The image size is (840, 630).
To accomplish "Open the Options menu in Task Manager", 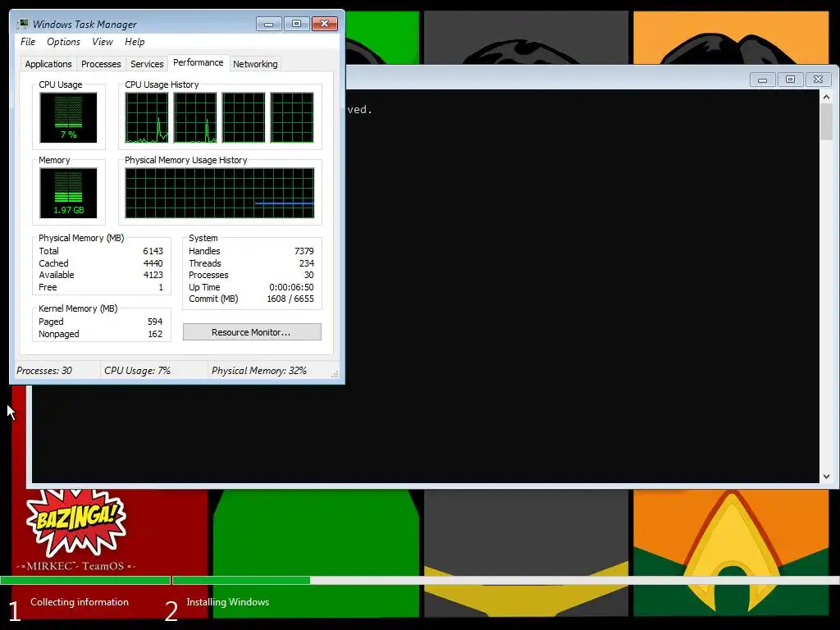I will [x=63, y=42].
